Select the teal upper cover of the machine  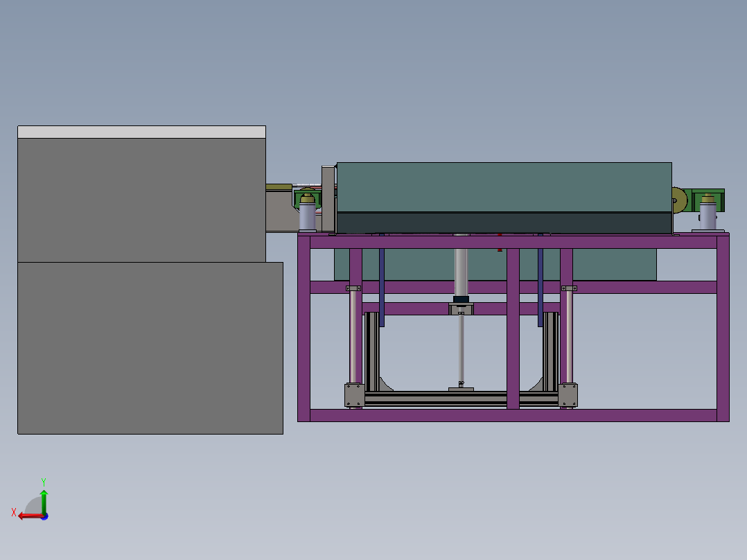point(504,187)
